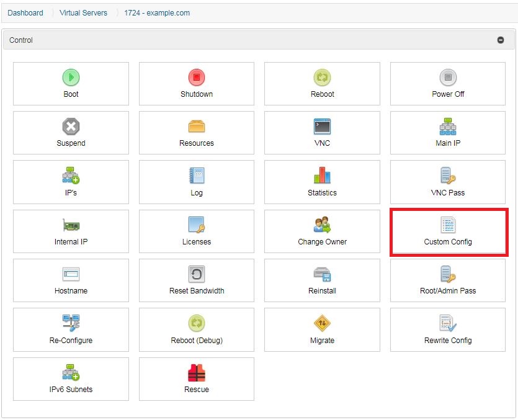Image resolution: width=518 pixels, height=420 pixels.
Task: Click the Control panel header bar
Action: (248, 40)
